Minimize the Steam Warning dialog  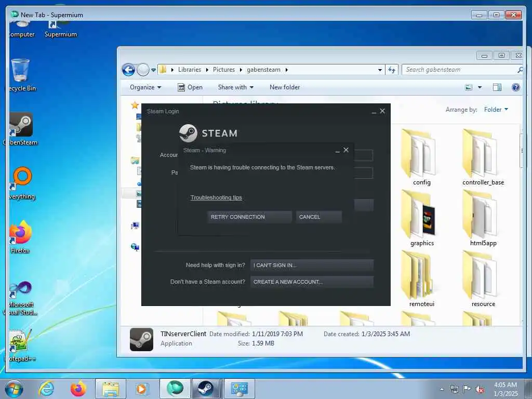(337, 150)
